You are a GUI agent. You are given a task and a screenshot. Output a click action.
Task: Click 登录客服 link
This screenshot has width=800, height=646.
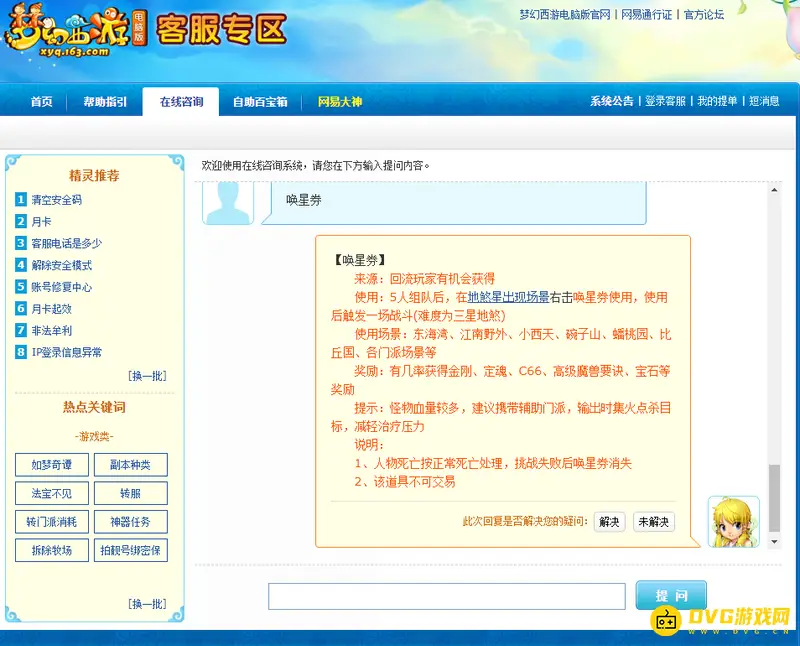point(665,101)
